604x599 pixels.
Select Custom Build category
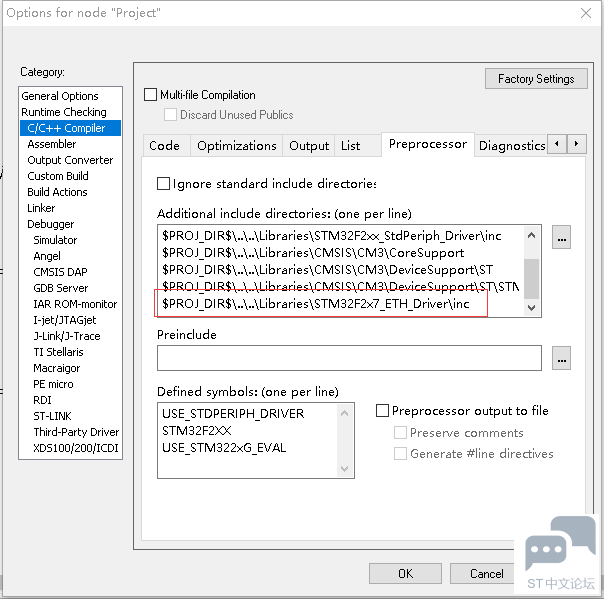(x=58, y=176)
